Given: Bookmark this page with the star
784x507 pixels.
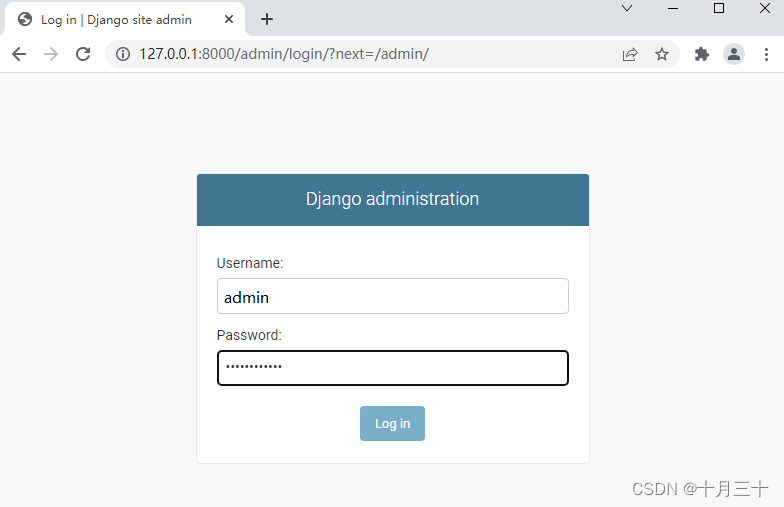Looking at the screenshot, I should click(x=662, y=54).
